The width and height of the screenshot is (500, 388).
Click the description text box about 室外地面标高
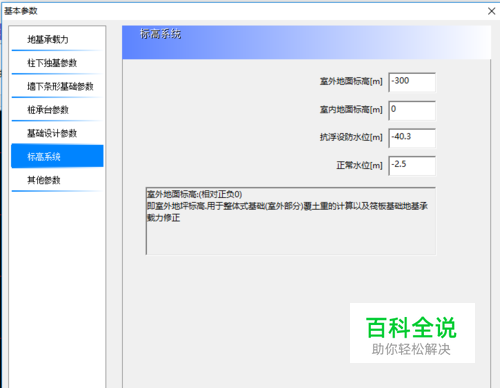pyautogui.click(x=291, y=221)
